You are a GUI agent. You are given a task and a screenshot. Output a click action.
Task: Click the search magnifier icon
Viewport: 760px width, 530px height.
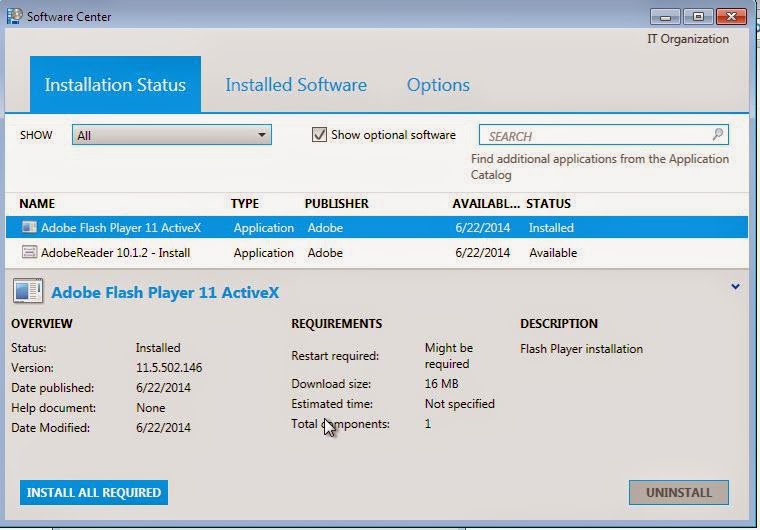tap(718, 134)
